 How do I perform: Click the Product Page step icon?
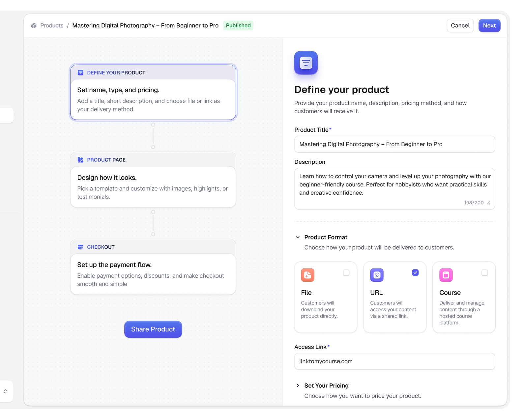click(x=80, y=160)
